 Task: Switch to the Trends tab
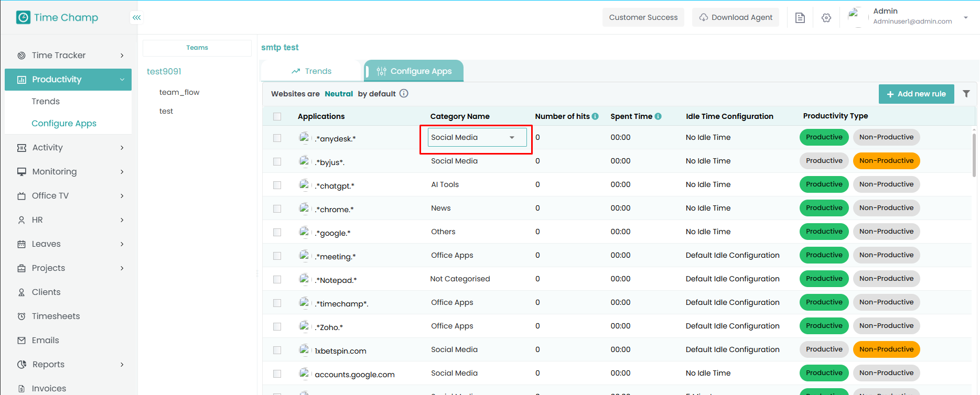click(x=311, y=71)
